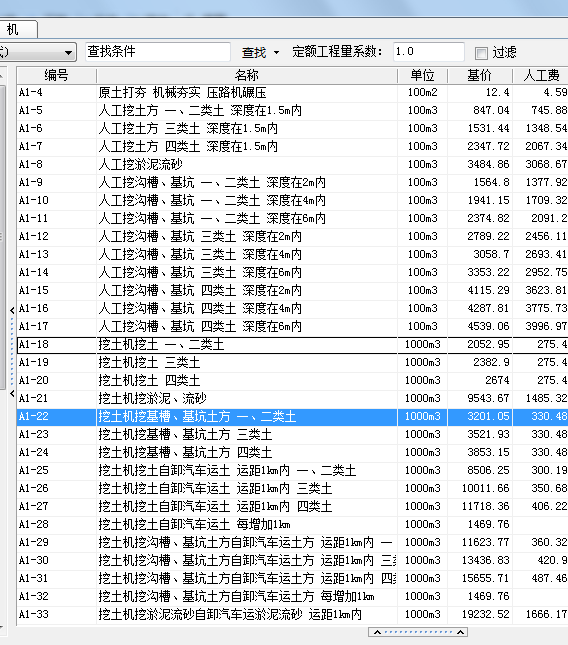Image resolution: width=568 pixels, height=645 pixels.
Task: Click the right up arrow of bottom splitter
Action: point(460,632)
